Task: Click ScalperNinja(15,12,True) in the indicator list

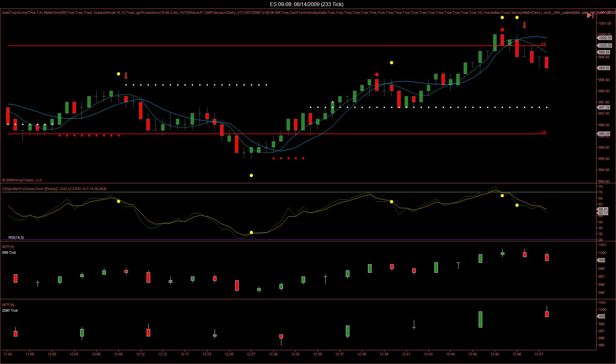Action: pyautogui.click(x=114, y=12)
